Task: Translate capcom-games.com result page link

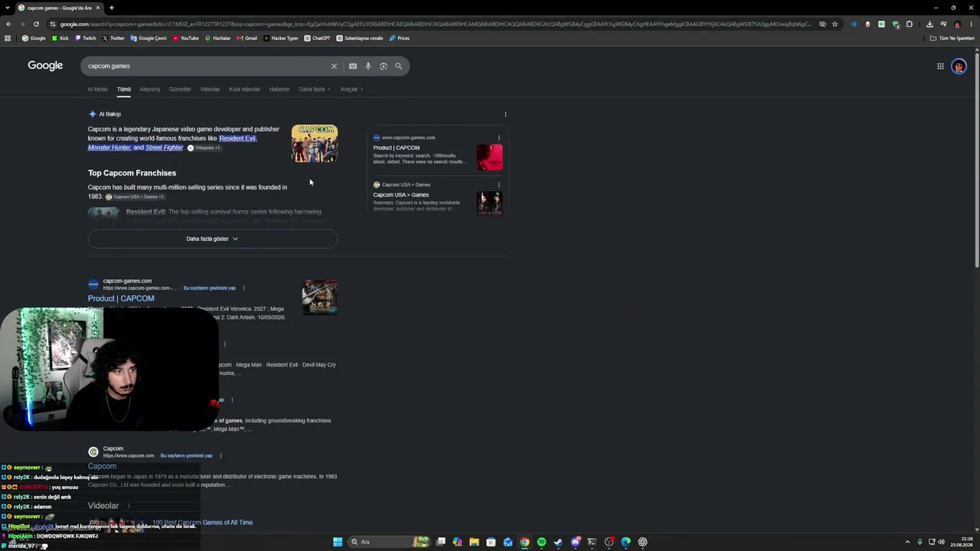Action: click(210, 289)
